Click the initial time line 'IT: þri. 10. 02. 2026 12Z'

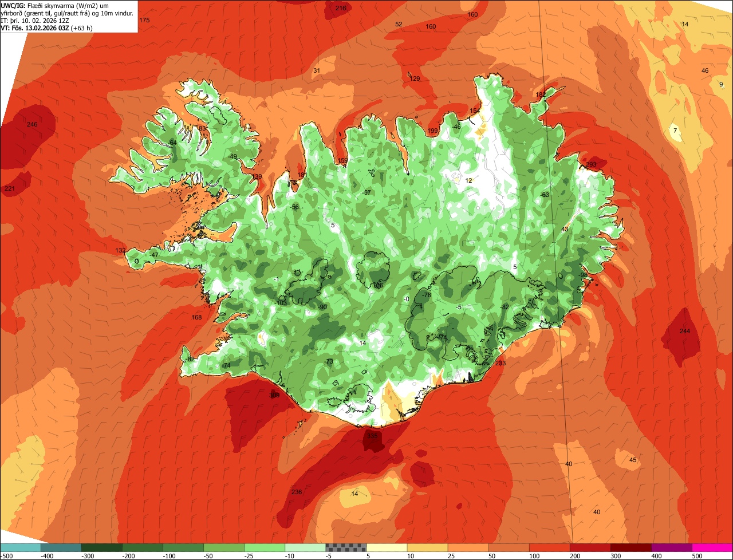pyautogui.click(x=34, y=20)
